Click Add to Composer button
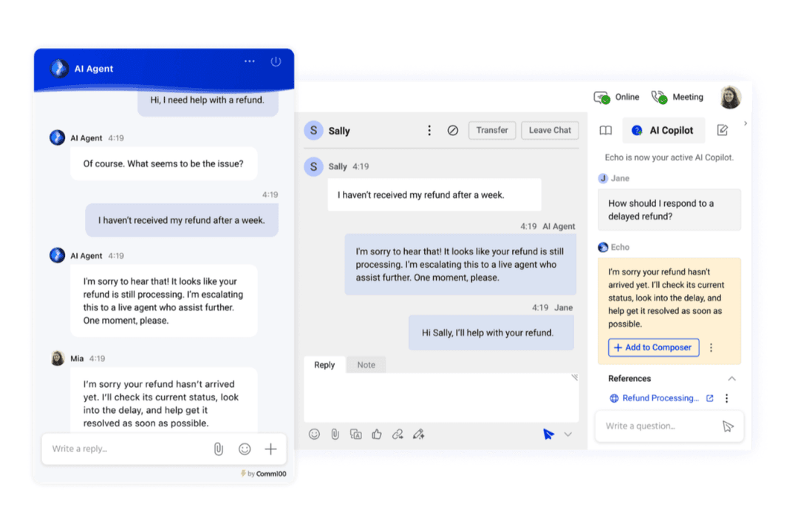Image resolution: width=798 pixels, height=532 pixels. pyautogui.click(x=653, y=348)
